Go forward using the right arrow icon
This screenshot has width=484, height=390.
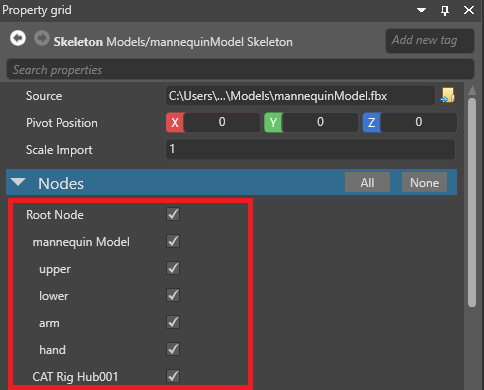click(42, 38)
